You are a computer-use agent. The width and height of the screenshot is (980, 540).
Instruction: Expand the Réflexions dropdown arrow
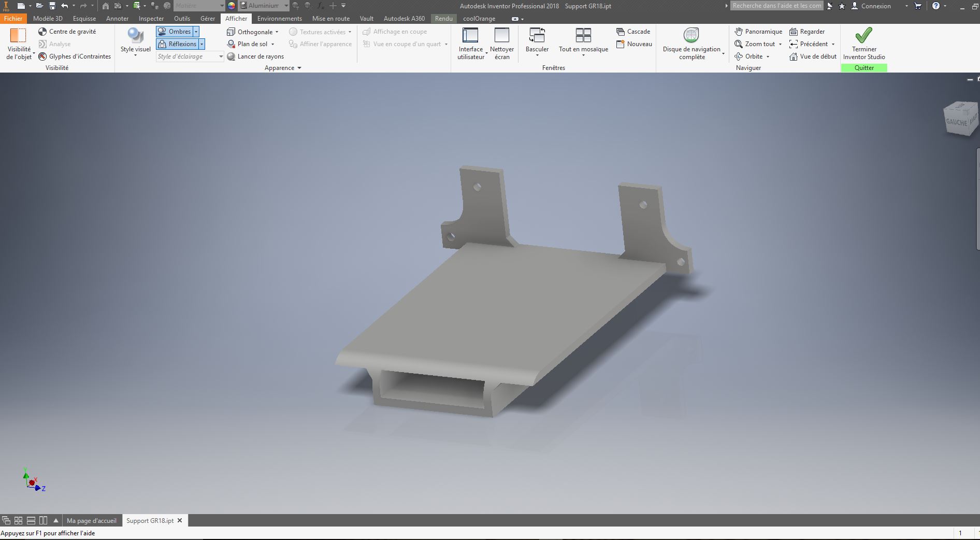tap(201, 44)
